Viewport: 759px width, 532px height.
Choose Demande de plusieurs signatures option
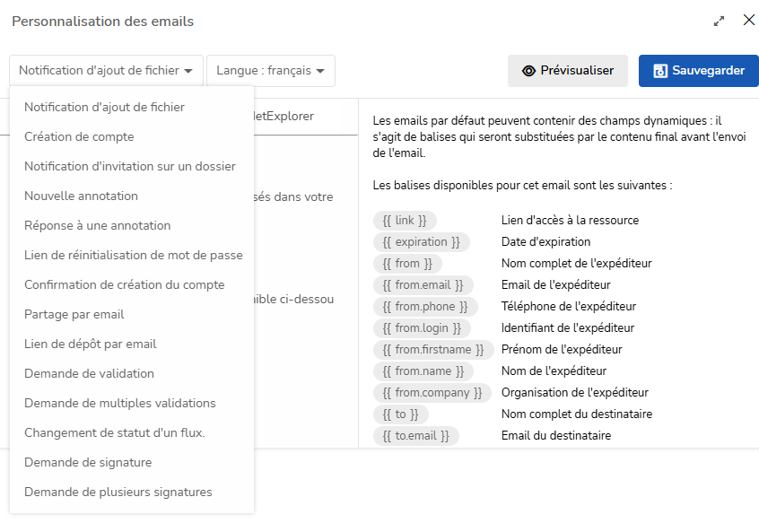click(118, 493)
